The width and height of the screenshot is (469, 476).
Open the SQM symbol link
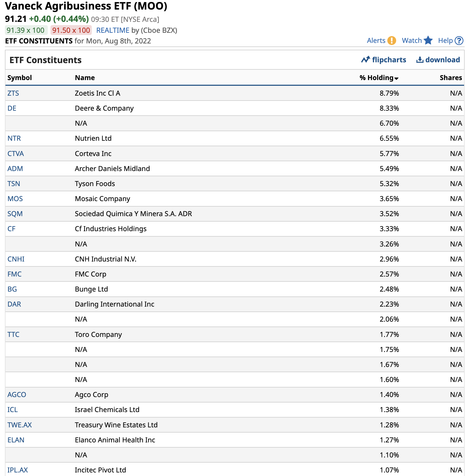(x=15, y=214)
